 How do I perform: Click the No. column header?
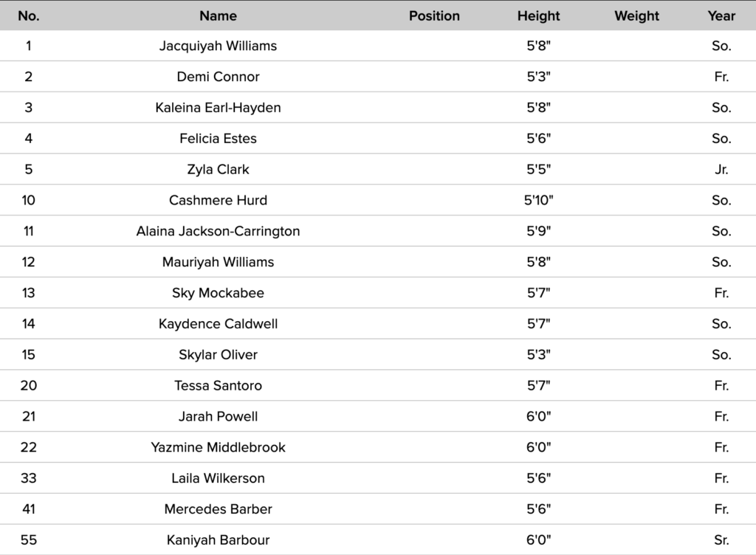(29, 15)
